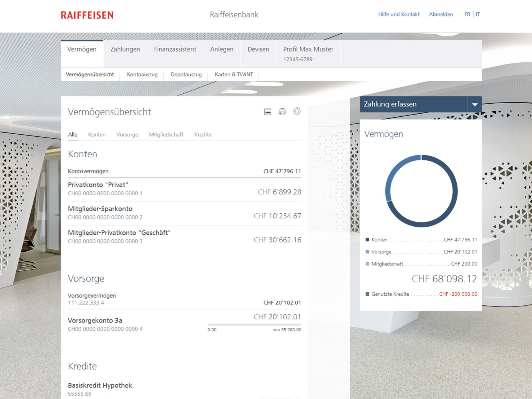Click the Raiffeisen logo
The height and width of the screenshot is (399, 532).
coord(87,15)
